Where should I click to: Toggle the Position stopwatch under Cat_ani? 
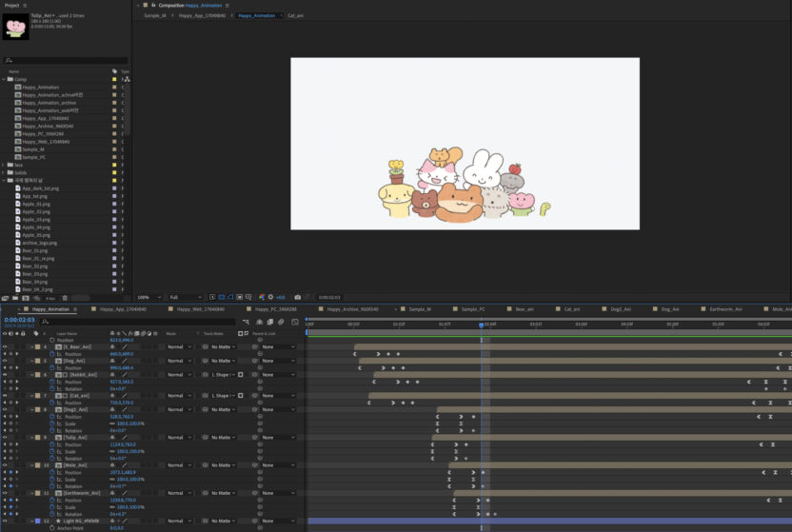50,403
